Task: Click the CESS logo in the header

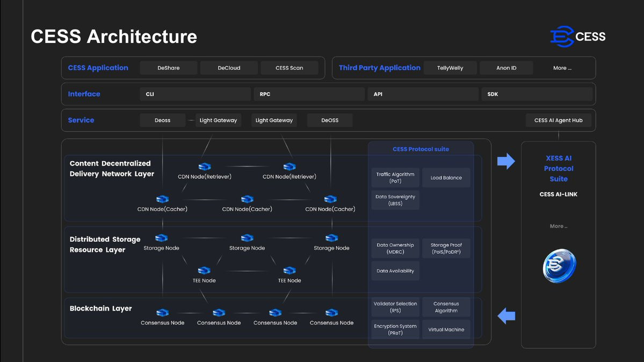Action: point(577,36)
